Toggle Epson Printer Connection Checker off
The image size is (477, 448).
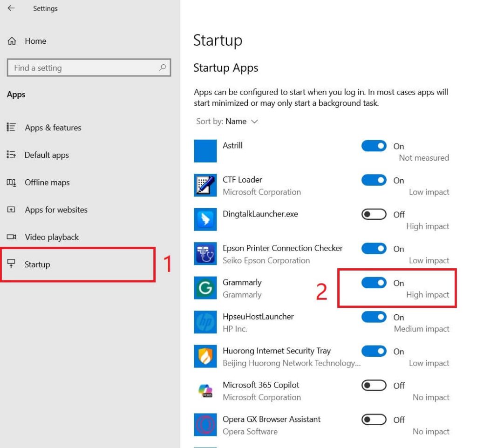374,249
